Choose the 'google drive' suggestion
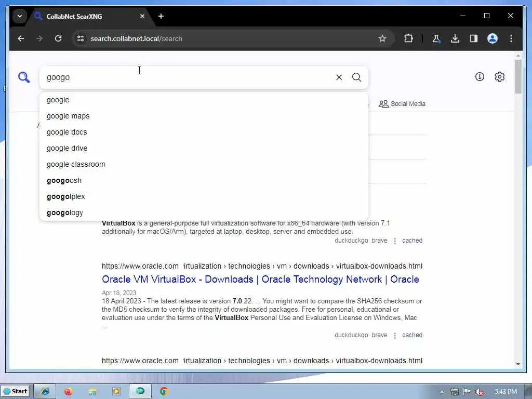532x399 pixels. (x=204, y=148)
